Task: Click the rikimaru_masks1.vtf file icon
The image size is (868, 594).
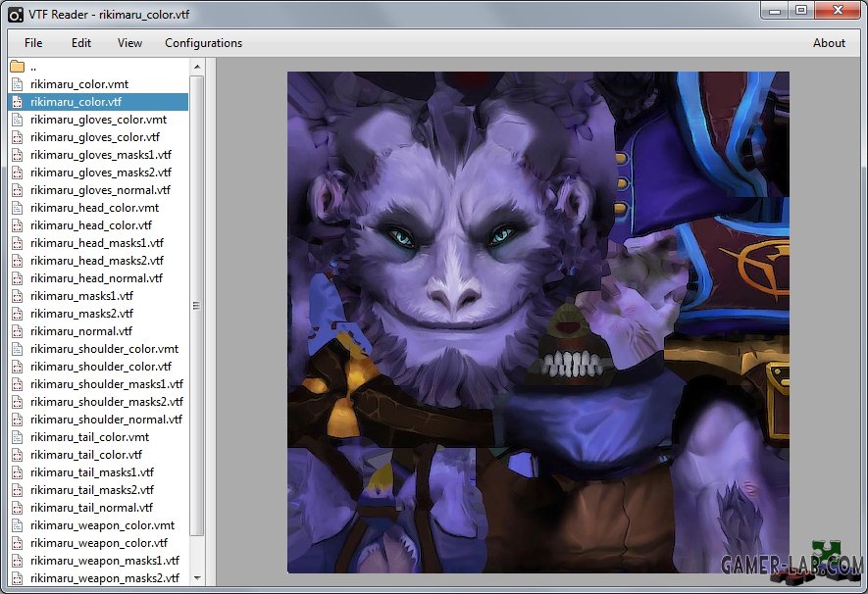Action: pyautogui.click(x=17, y=296)
